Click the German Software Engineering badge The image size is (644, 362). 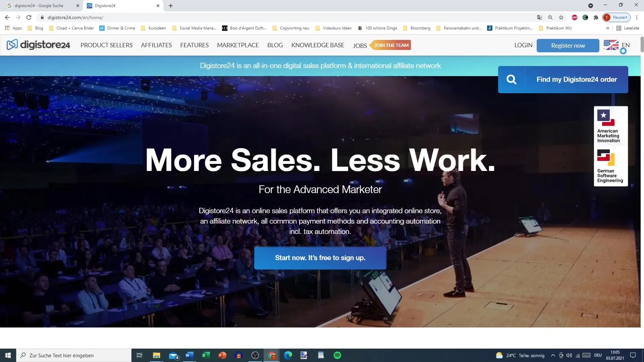(609, 166)
